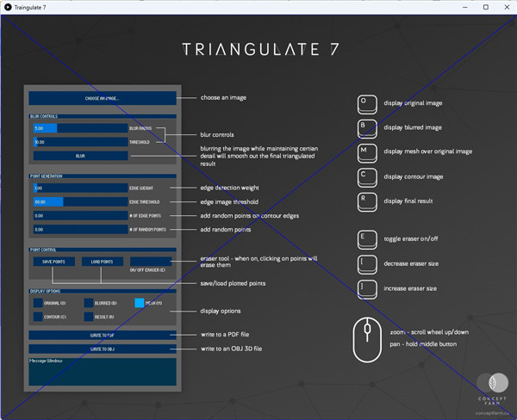517x420 pixels.
Task: Click the # OF EDGE POINTS slider
Action: (80, 216)
